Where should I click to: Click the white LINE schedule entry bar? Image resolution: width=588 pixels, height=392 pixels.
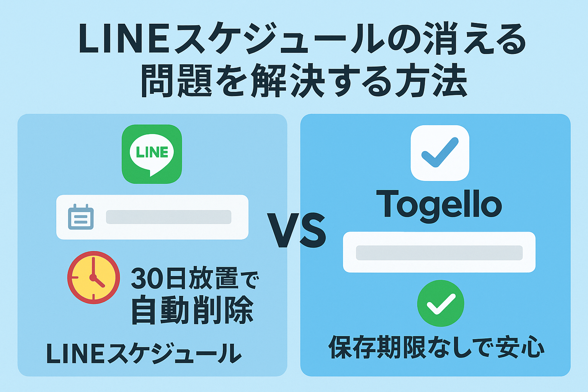(x=152, y=217)
